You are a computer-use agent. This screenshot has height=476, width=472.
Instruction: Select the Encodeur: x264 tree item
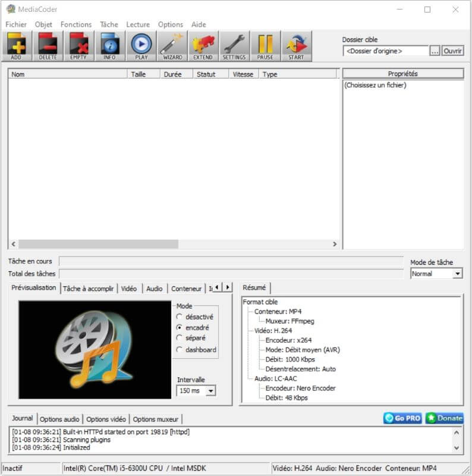[288, 340]
